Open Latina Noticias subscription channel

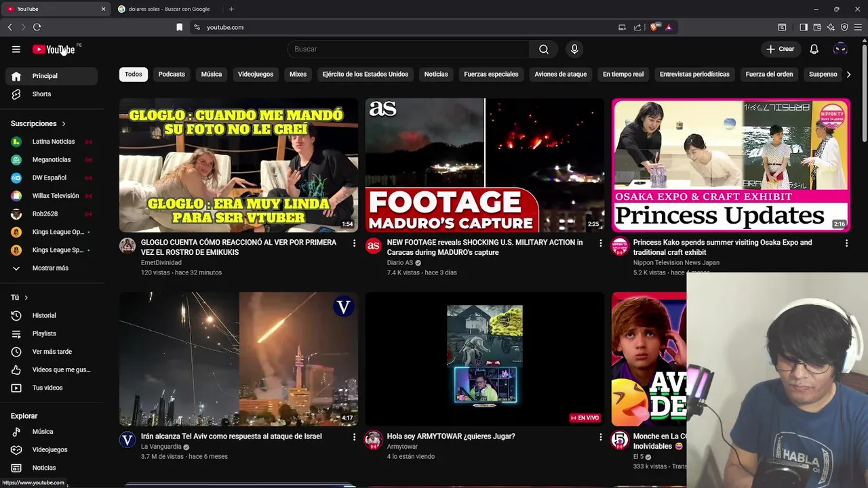click(52, 142)
